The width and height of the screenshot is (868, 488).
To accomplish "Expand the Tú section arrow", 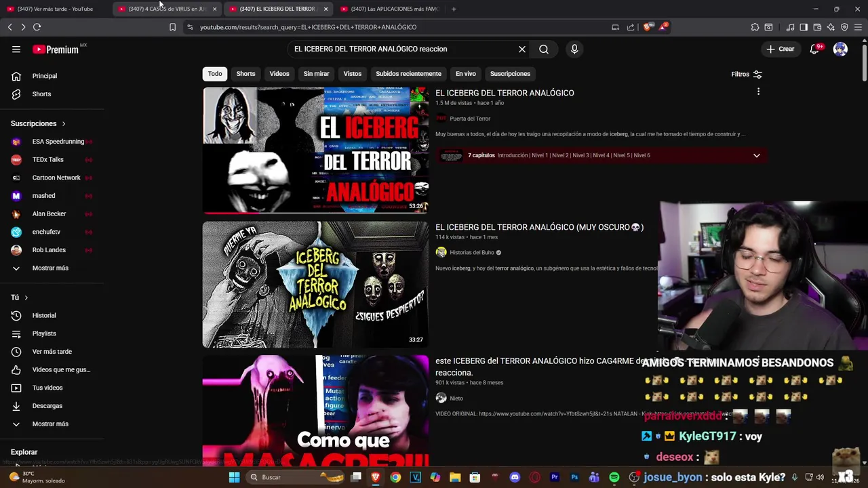I will 26,298.
